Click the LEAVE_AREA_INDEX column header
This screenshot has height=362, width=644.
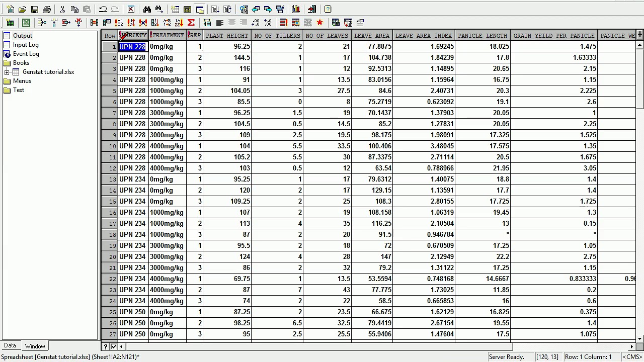pyautogui.click(x=424, y=36)
